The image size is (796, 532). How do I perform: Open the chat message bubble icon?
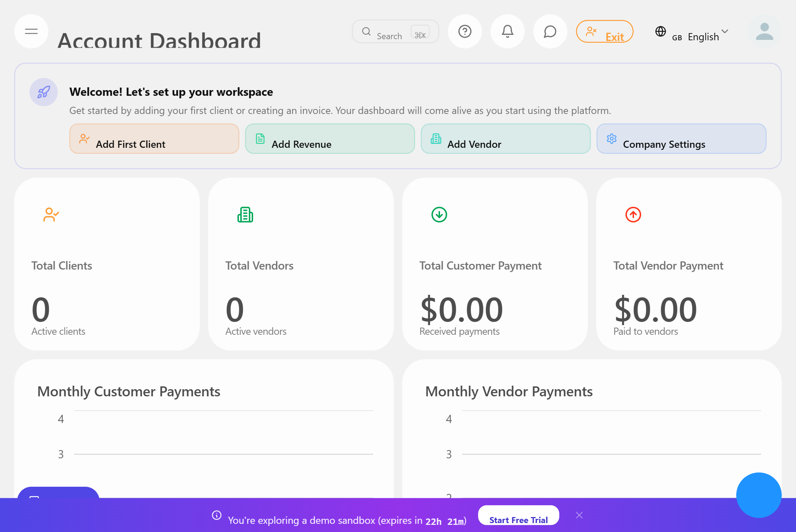click(x=550, y=31)
